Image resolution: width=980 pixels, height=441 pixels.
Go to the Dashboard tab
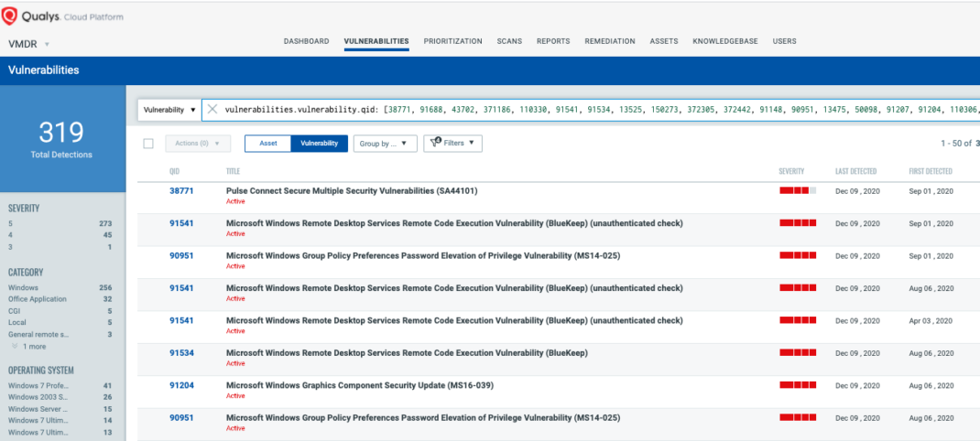click(306, 41)
